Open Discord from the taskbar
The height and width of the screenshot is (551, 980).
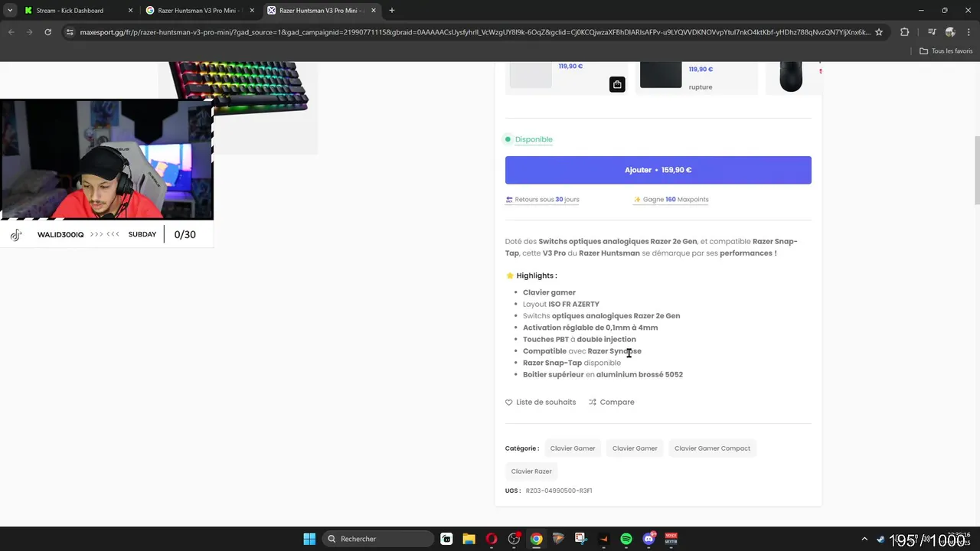pyautogui.click(x=648, y=539)
